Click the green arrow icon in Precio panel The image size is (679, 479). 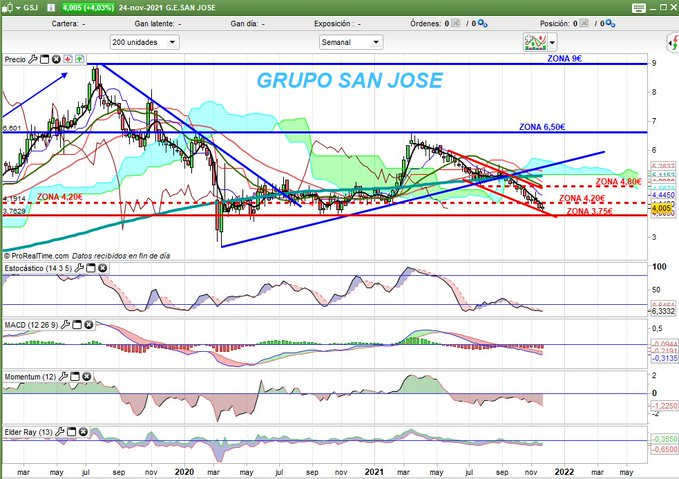tap(80, 59)
